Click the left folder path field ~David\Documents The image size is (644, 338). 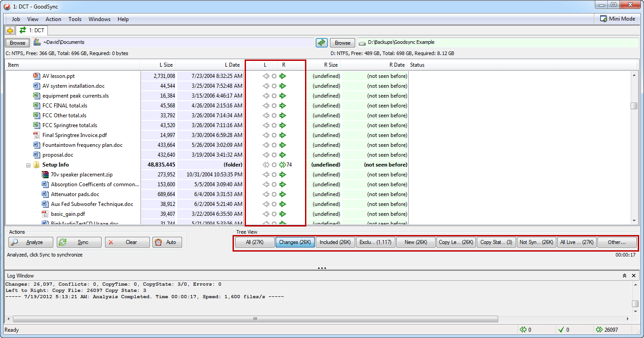173,43
